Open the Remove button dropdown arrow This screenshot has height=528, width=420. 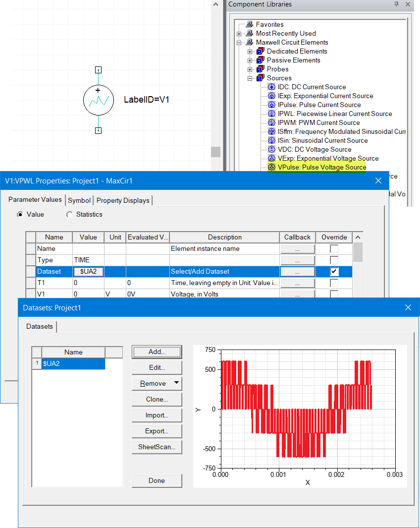click(176, 383)
